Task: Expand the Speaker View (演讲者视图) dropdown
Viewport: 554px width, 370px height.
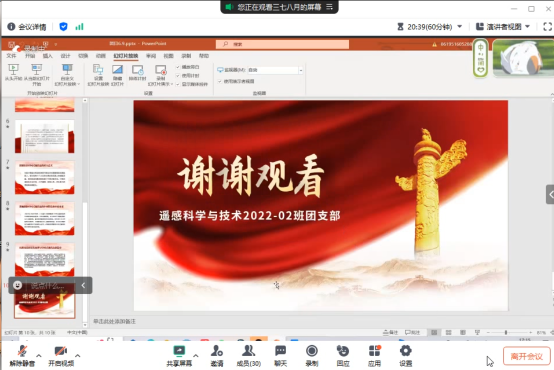Action: pos(528,27)
